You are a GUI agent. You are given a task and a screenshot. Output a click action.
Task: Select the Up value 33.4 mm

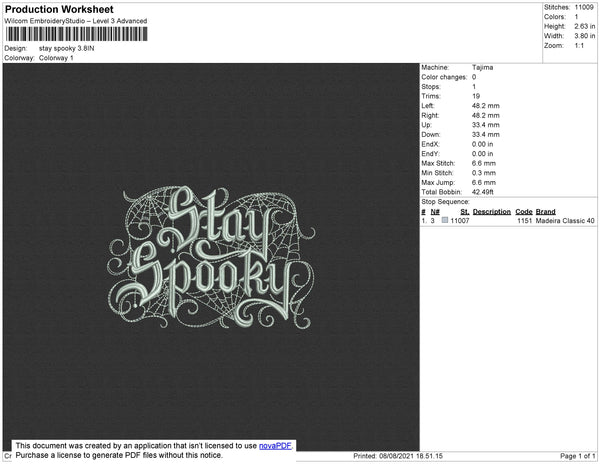[486, 125]
